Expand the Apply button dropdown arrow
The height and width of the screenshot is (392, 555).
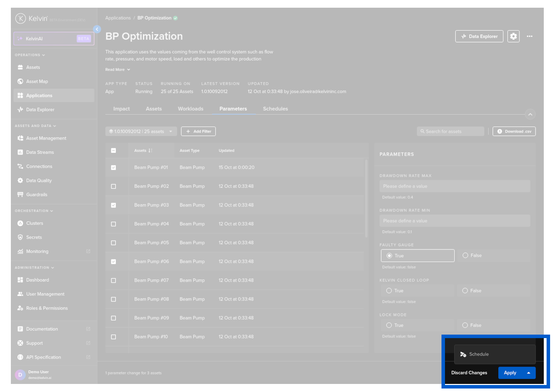tap(528, 373)
